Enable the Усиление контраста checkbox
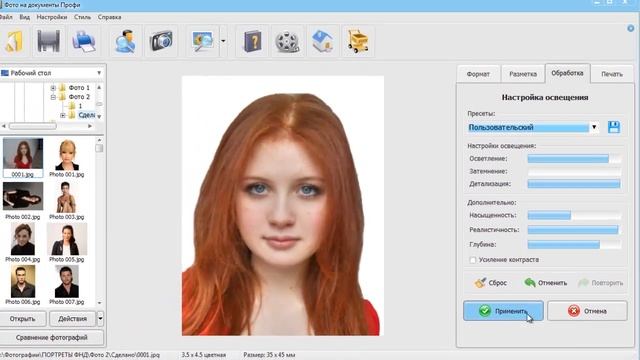 coord(473,260)
